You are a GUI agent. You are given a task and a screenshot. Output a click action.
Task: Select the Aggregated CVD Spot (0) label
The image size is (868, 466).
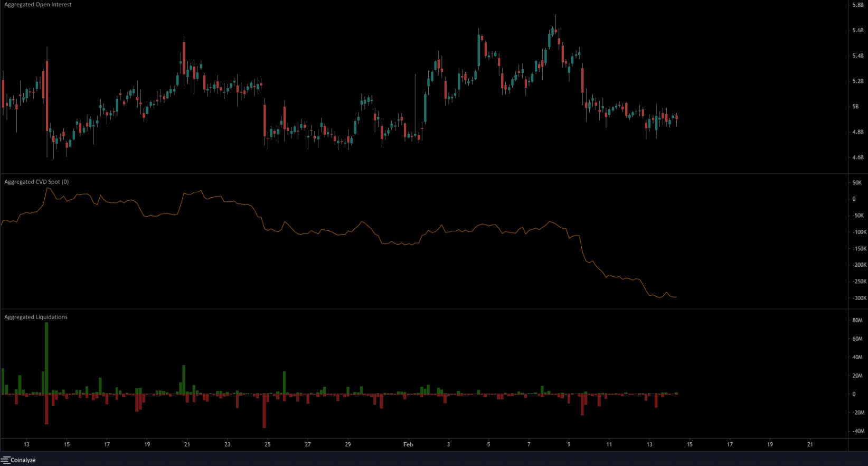(x=36, y=182)
